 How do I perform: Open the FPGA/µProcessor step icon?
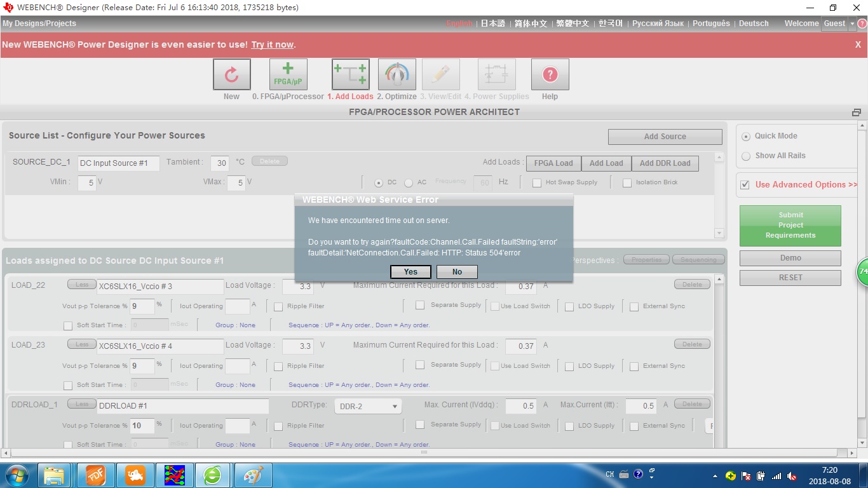point(288,75)
